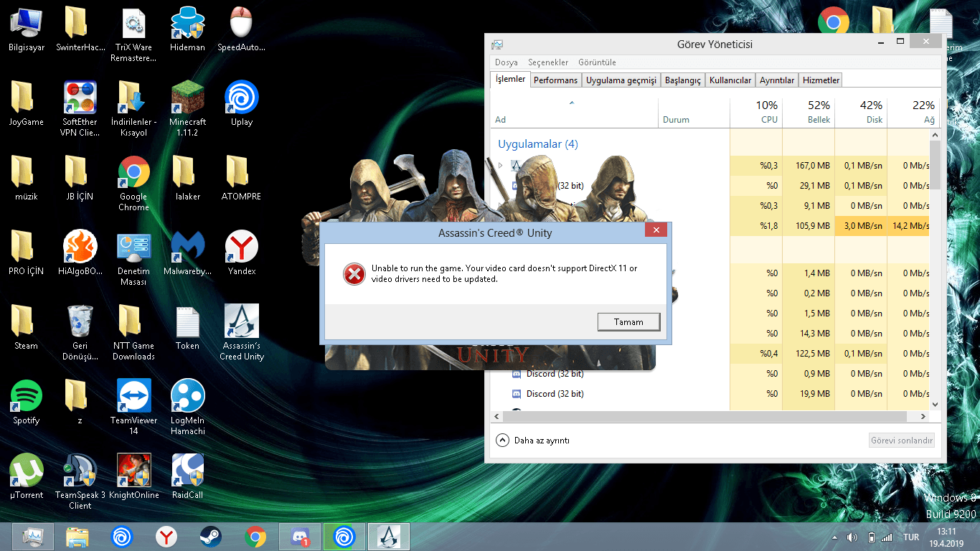Open İndirilenler - Kısayol folder shortcut

pyautogui.click(x=133, y=109)
